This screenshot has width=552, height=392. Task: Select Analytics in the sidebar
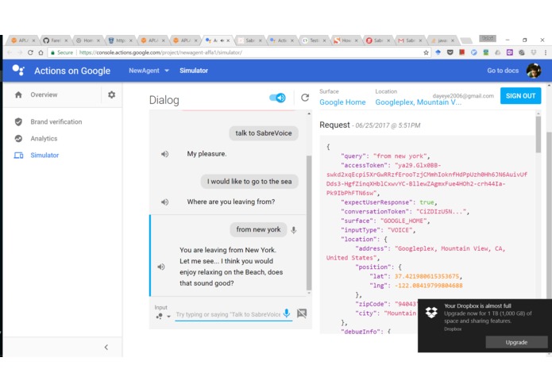point(44,139)
